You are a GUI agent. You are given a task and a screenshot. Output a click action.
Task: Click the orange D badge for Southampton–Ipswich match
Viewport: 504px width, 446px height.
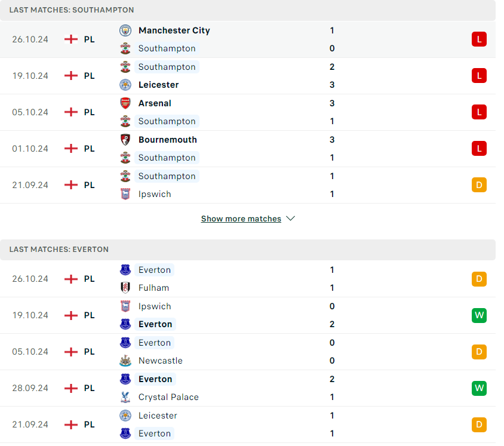pos(478,185)
